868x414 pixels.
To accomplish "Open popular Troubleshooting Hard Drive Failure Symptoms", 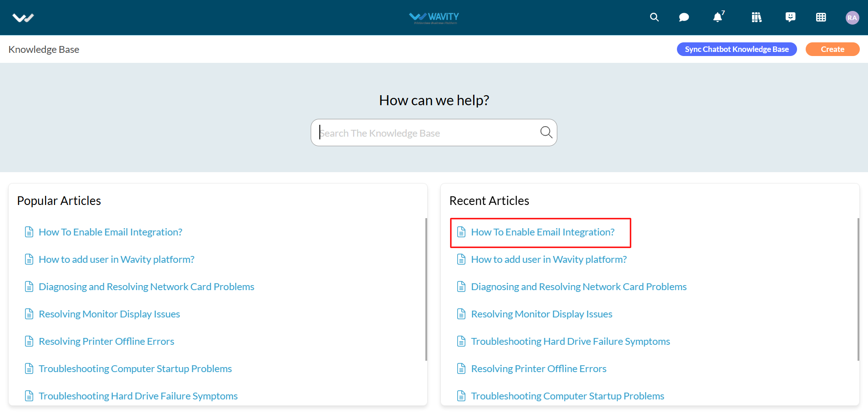I will coord(138,396).
